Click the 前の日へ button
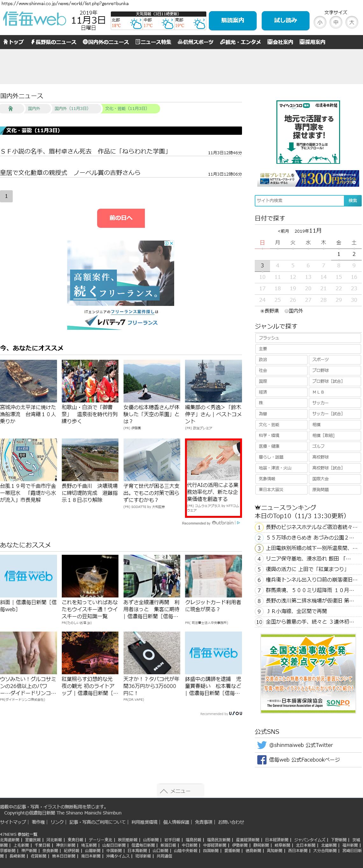Image resolution: width=363 pixels, height=868 pixels. pyautogui.click(x=121, y=218)
